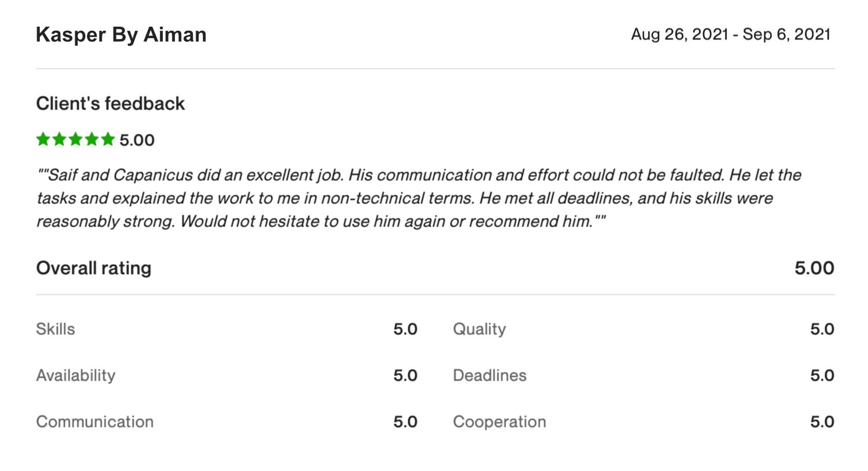Click the Overall rating label
Image resolution: width=868 pixels, height=471 pixels.
tap(94, 268)
